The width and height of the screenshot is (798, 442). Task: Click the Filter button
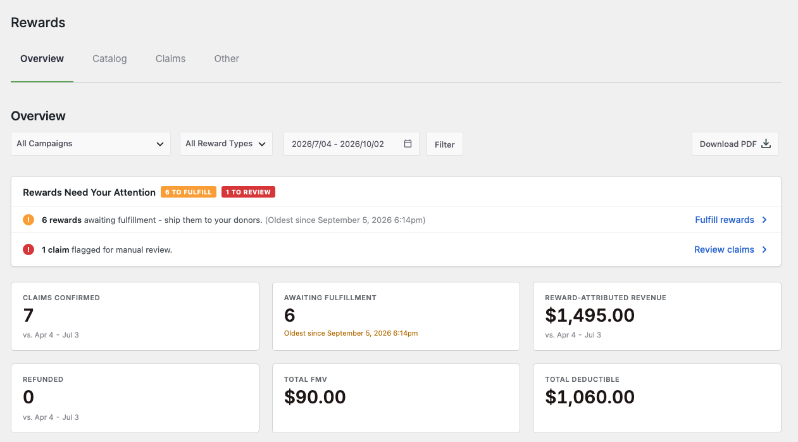click(x=444, y=145)
